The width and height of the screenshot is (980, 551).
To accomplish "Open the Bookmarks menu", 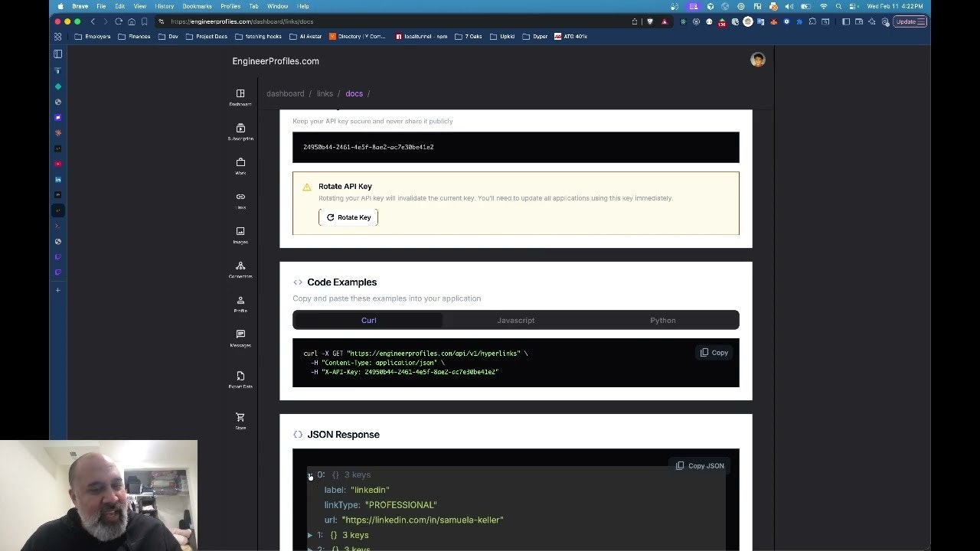I will point(197,6).
